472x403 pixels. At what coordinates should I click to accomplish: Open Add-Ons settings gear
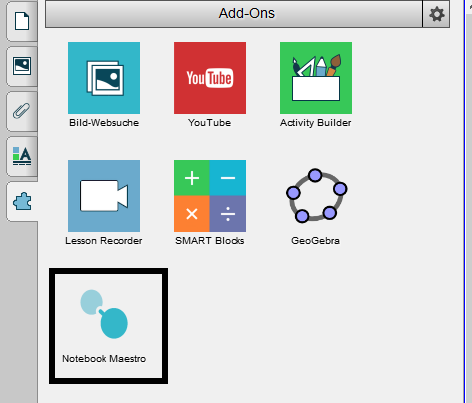click(x=436, y=14)
